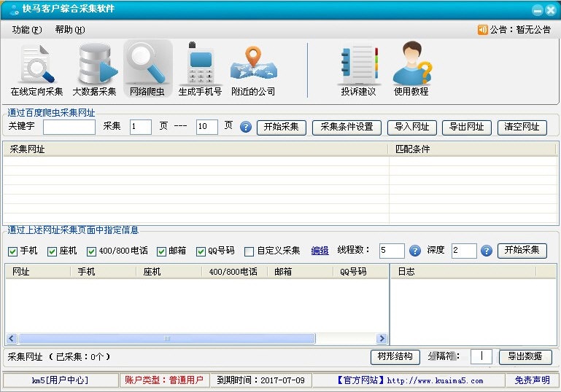The width and height of the screenshot is (561, 392).
Task: Open 投诉建议 notebook icon
Action: pyautogui.click(x=358, y=70)
